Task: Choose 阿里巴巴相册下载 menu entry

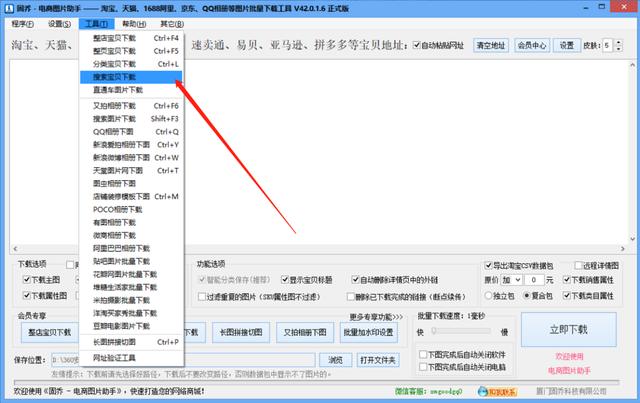Action: point(131,248)
